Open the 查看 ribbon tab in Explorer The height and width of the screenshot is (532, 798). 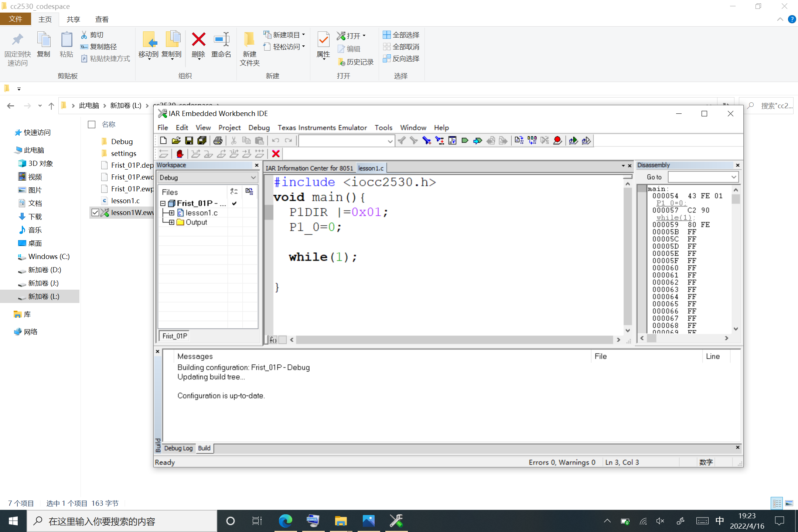tap(102, 19)
